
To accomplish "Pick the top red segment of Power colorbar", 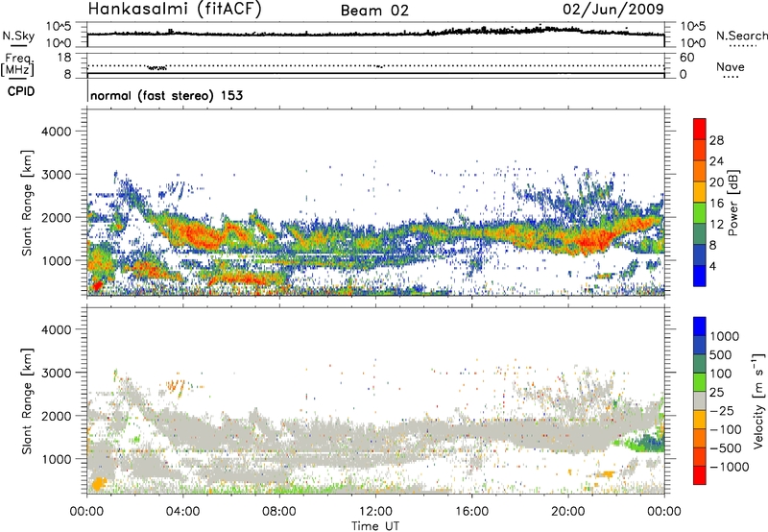I will [700, 130].
